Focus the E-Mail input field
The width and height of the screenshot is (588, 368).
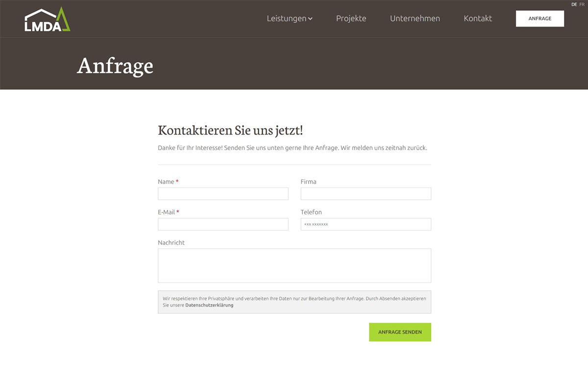[223, 224]
